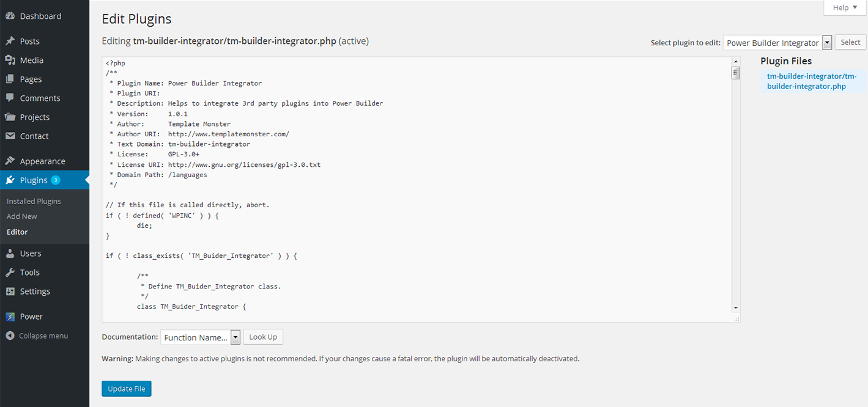Viewport: 868px width, 407px height.
Task: Click the Pages icon in sidebar
Action: click(x=10, y=79)
